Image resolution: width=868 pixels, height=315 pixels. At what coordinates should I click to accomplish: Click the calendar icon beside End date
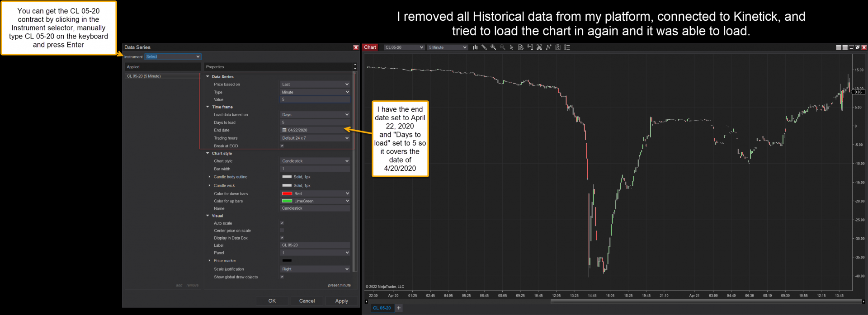284,130
